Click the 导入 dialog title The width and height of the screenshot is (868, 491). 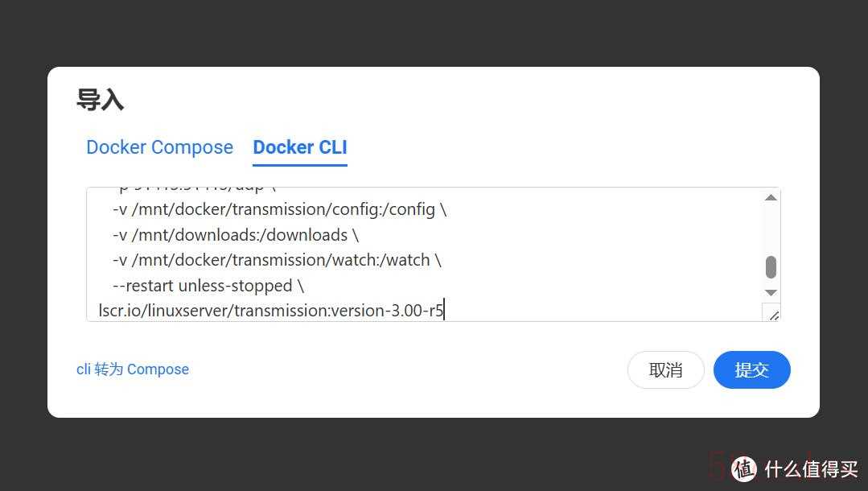click(x=101, y=100)
